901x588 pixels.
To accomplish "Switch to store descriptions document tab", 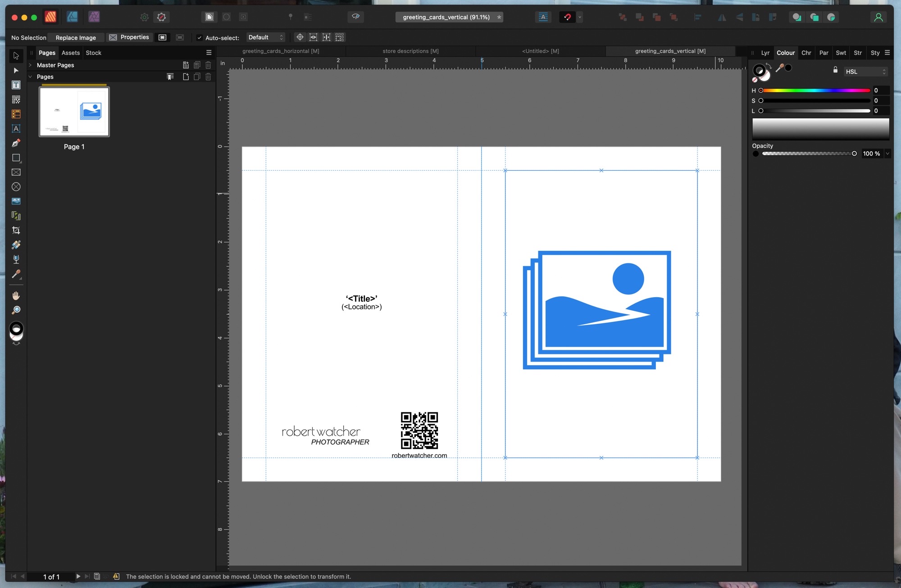I will 410,51.
